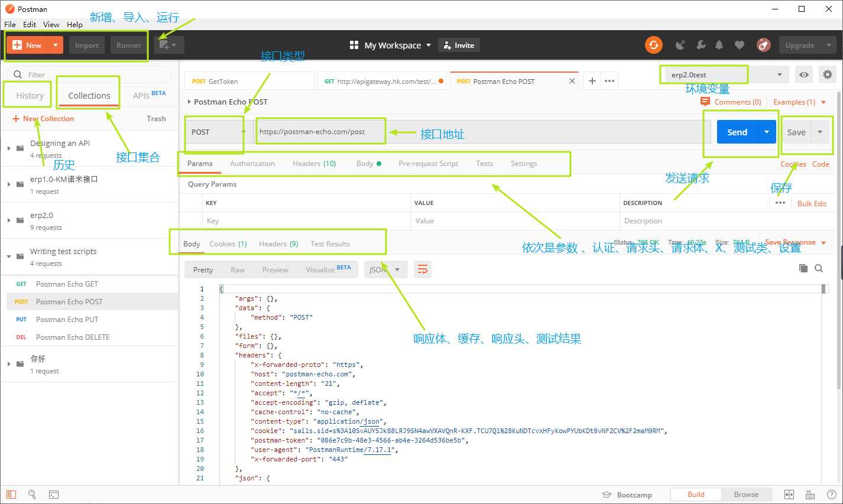Click the sidebar Filter search field
Screen dimensions: 843x504
89,74
